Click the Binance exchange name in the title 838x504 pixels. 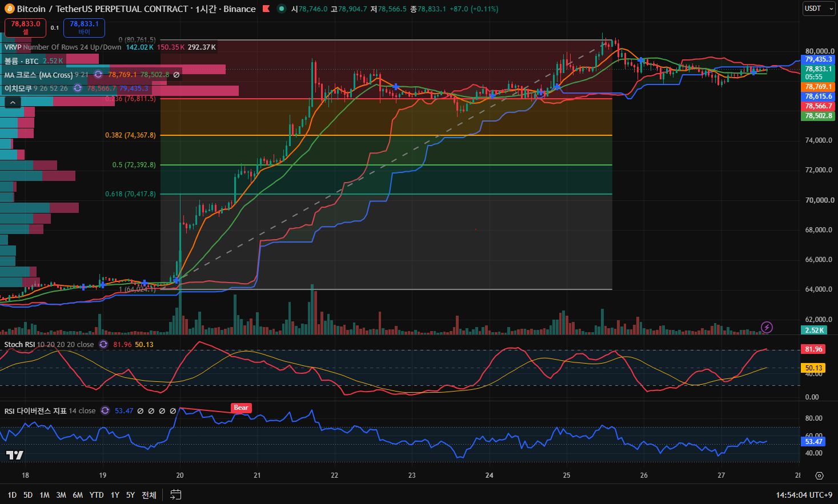pyautogui.click(x=240, y=9)
